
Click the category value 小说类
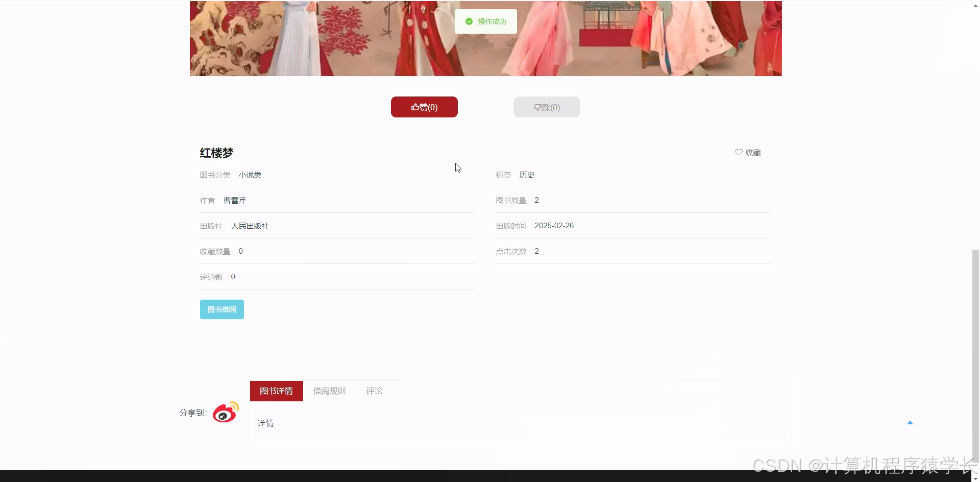coord(250,175)
